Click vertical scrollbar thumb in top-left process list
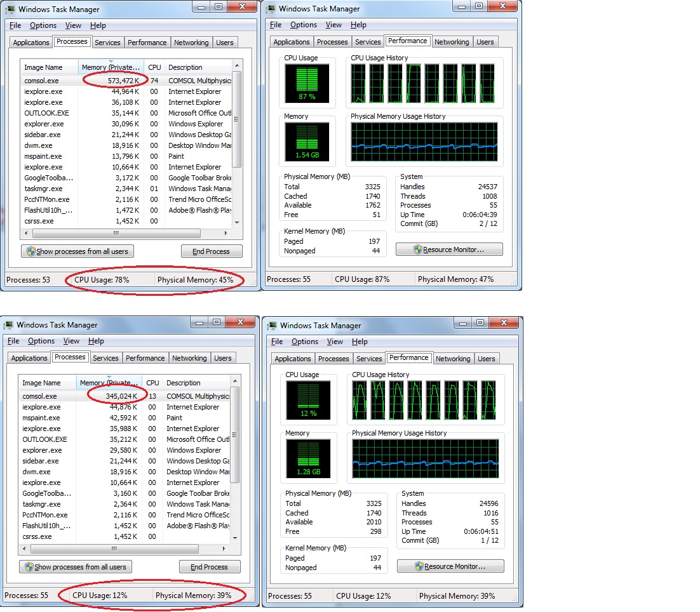This screenshot has width=700, height=612. coord(237,119)
